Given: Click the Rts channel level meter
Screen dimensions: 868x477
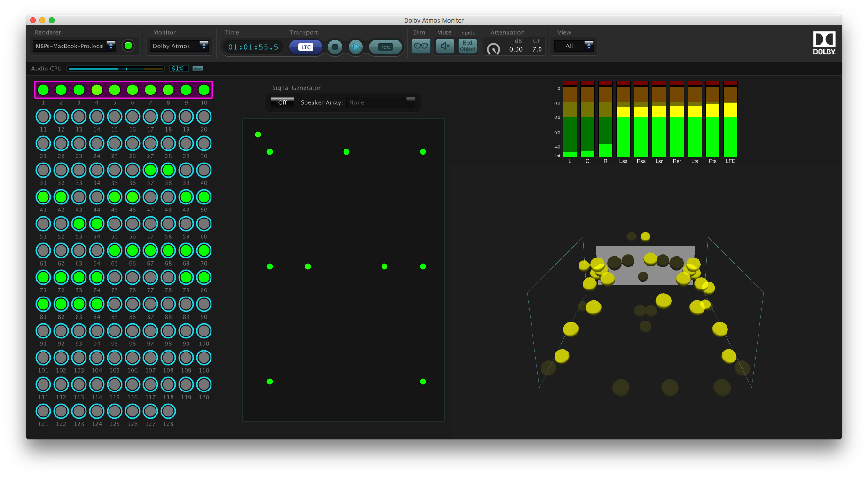Looking at the screenshot, I should tap(712, 119).
